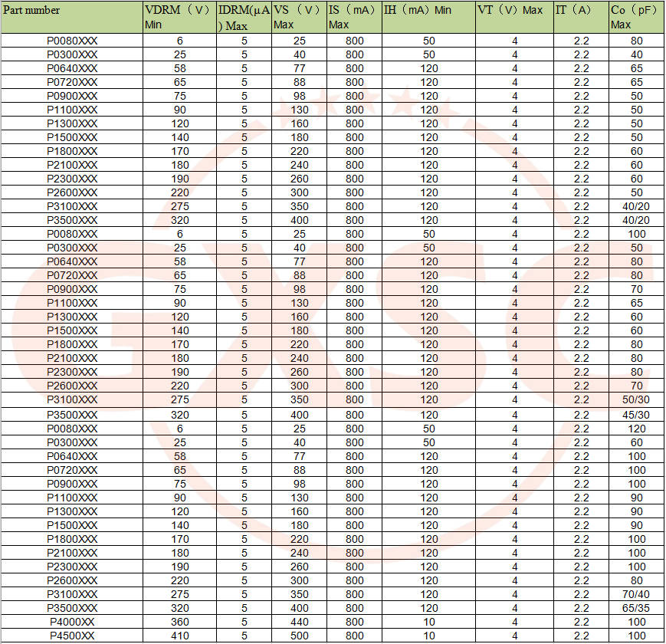
Task: Select Co value 65 in the P0720XXX row
Action: click(637, 82)
